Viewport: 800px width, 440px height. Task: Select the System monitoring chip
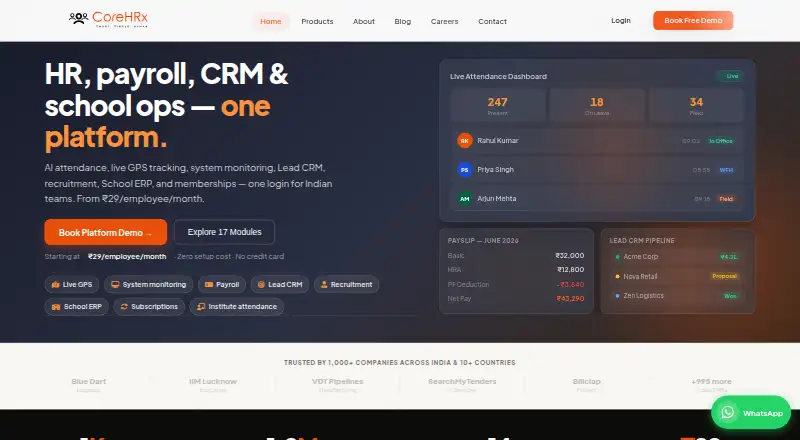pos(148,284)
